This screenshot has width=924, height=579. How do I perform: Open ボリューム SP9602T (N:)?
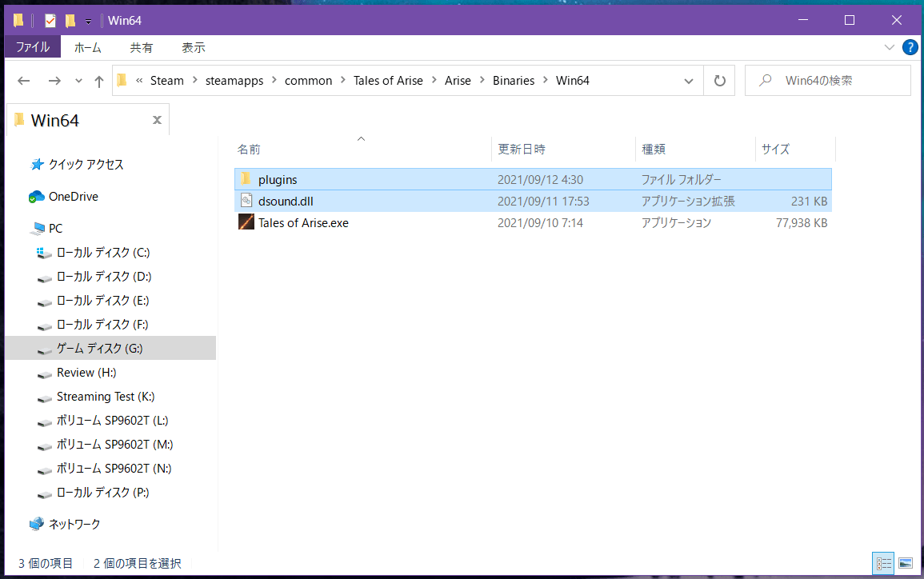pos(114,469)
